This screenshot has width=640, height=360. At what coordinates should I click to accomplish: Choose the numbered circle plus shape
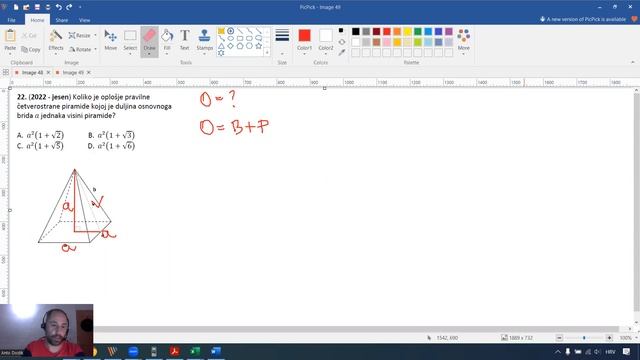coord(231,31)
